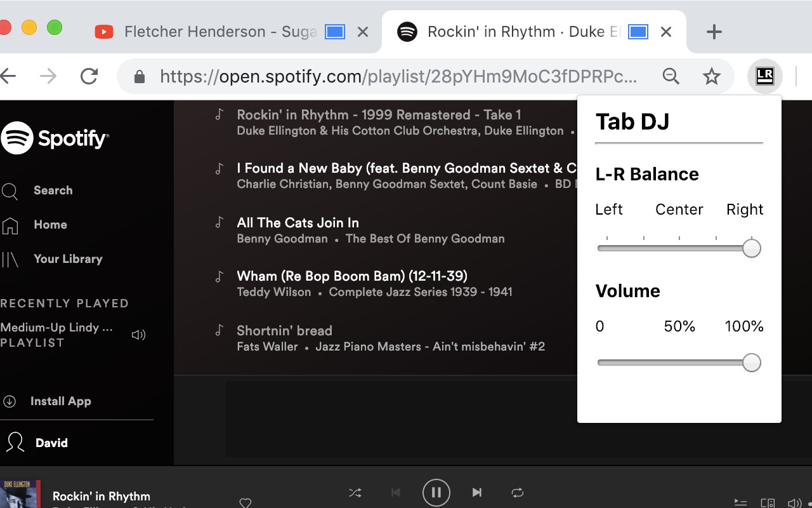The image size is (812, 508).
Task: Click casting indicator on Fletcher Henderson tab
Action: 335,32
